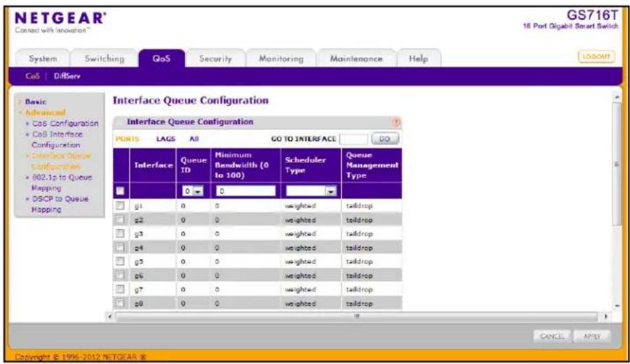The width and height of the screenshot is (630, 364).
Task: Open DSCP to Queue Mapping in sidebar
Action: point(60,204)
